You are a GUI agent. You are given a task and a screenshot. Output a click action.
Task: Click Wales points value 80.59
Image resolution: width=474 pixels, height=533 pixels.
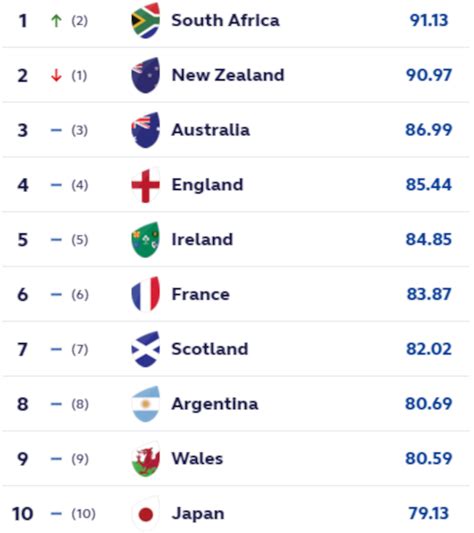coord(429,459)
